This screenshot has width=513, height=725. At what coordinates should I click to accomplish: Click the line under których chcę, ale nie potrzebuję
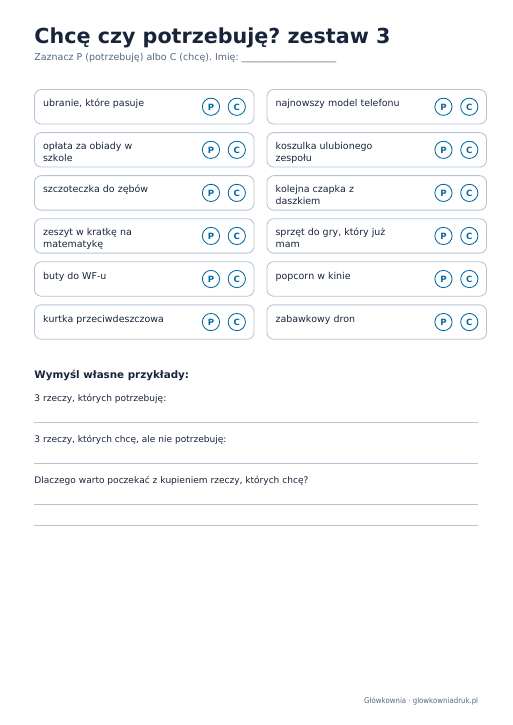(256, 463)
